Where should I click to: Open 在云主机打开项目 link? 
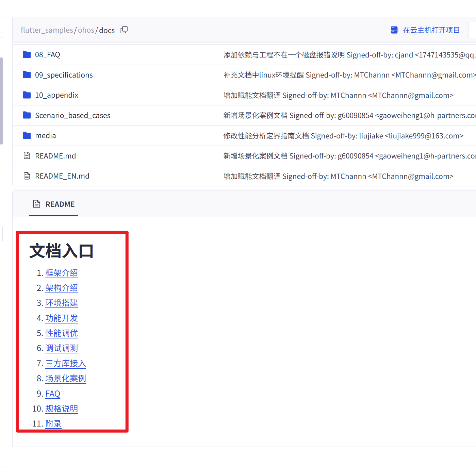pyautogui.click(x=431, y=30)
